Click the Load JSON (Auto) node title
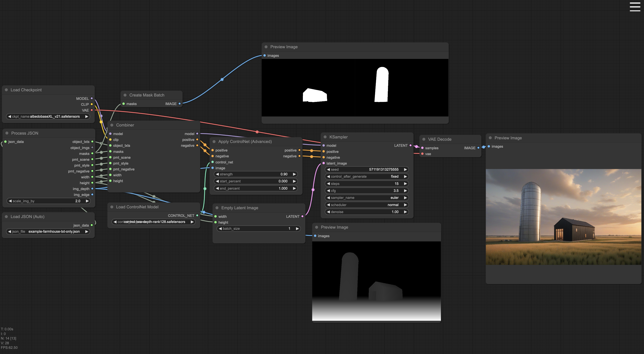Image resolution: width=644 pixels, height=354 pixels. click(x=27, y=216)
